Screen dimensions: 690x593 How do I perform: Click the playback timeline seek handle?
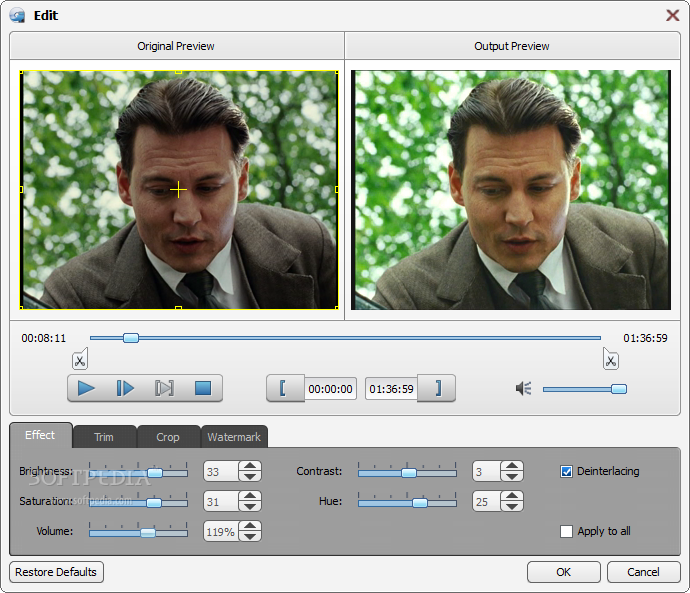[131, 338]
